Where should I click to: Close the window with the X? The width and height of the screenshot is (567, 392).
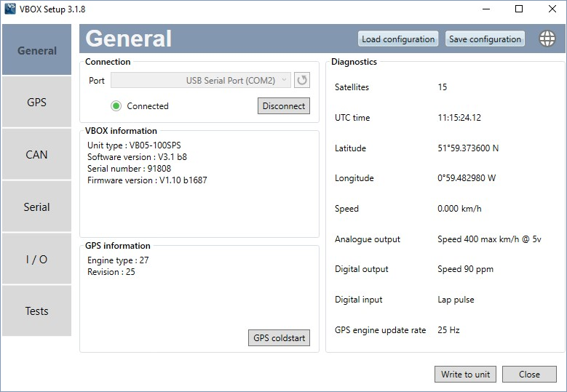552,9
